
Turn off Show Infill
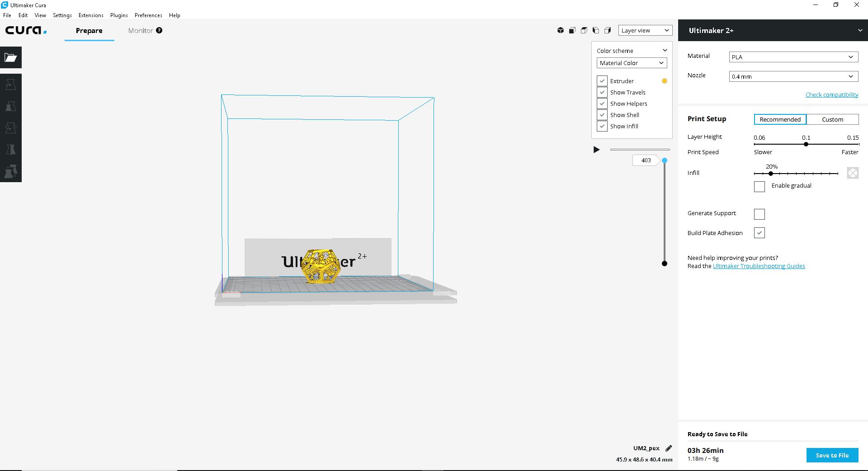[602, 126]
